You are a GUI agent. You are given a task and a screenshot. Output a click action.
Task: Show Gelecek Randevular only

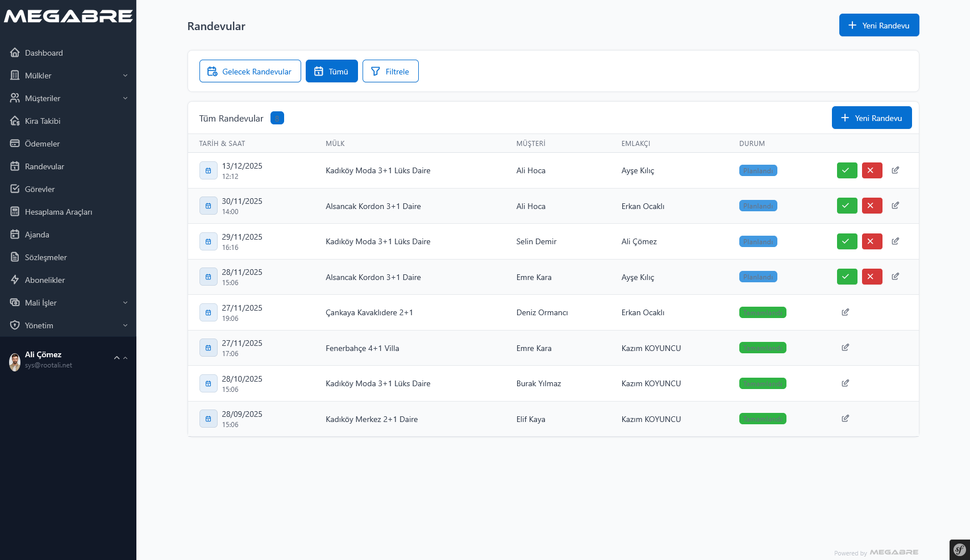click(250, 72)
